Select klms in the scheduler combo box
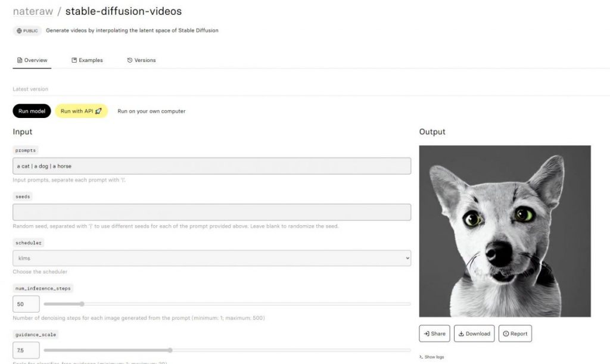This screenshot has width=610, height=364. (x=211, y=258)
